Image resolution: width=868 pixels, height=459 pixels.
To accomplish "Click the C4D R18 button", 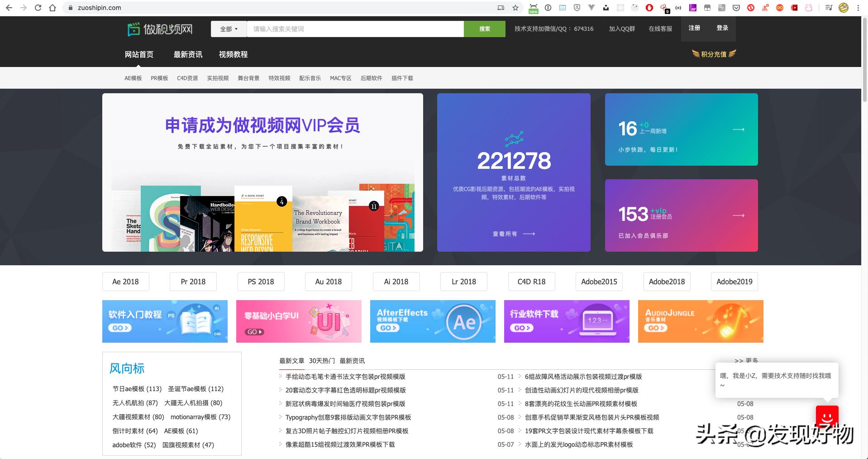I will click(x=531, y=282).
